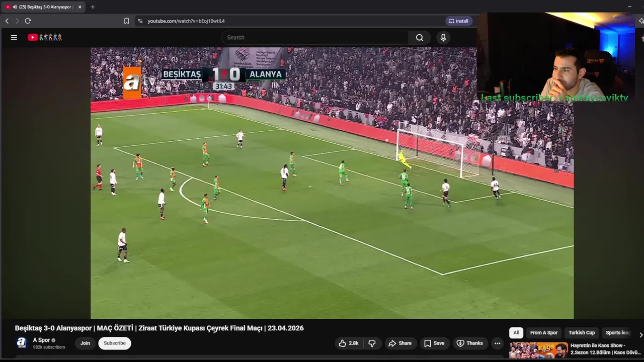The height and width of the screenshot is (362, 644).
Task: Focus the YouTube search field
Action: (x=315, y=37)
